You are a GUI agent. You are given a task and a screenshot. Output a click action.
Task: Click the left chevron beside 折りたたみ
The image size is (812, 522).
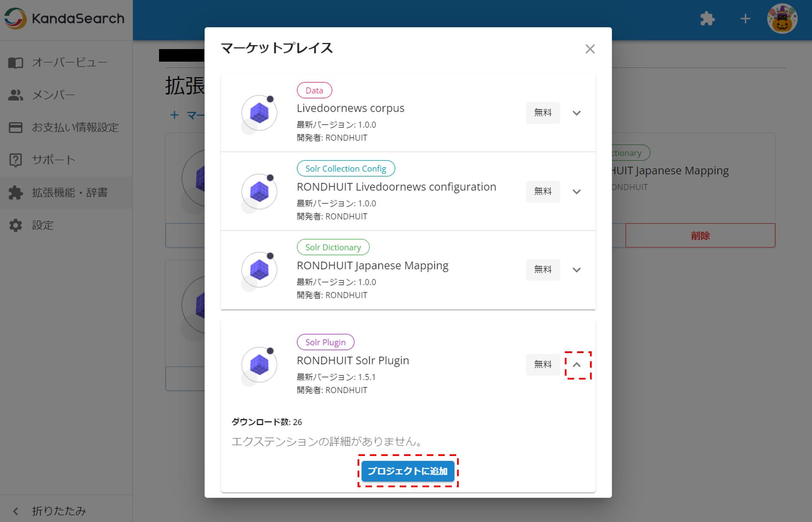(x=16, y=511)
